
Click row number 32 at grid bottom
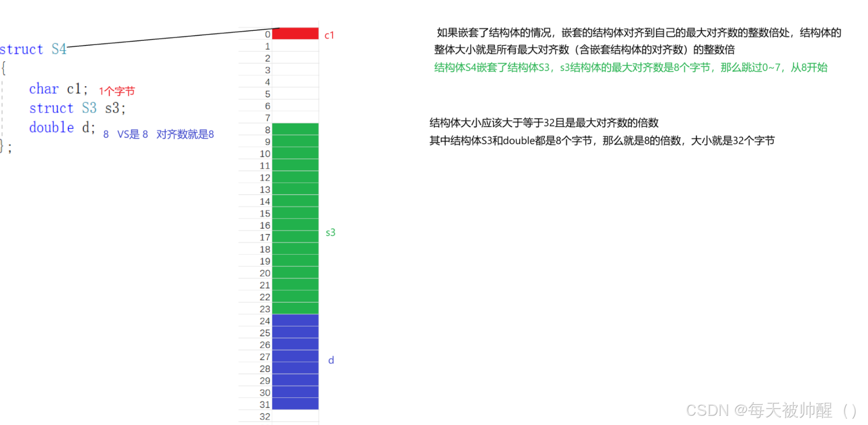pyautogui.click(x=265, y=416)
